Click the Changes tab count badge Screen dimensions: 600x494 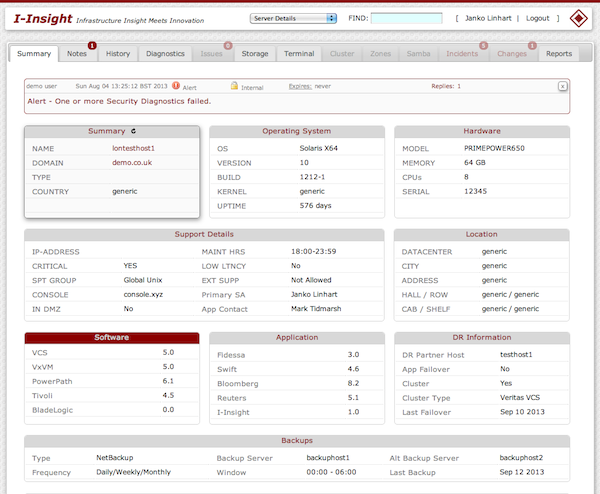pyautogui.click(x=531, y=45)
